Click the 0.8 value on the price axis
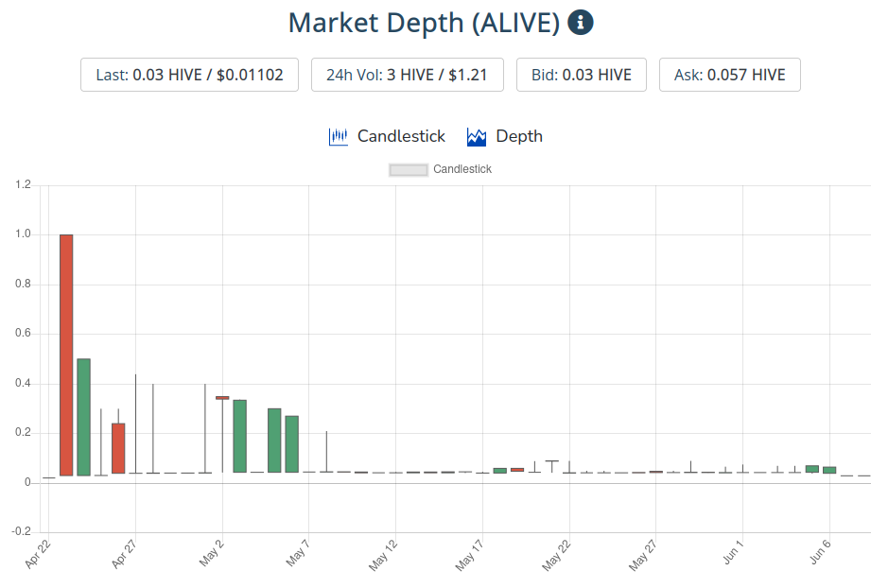 [x=24, y=285]
